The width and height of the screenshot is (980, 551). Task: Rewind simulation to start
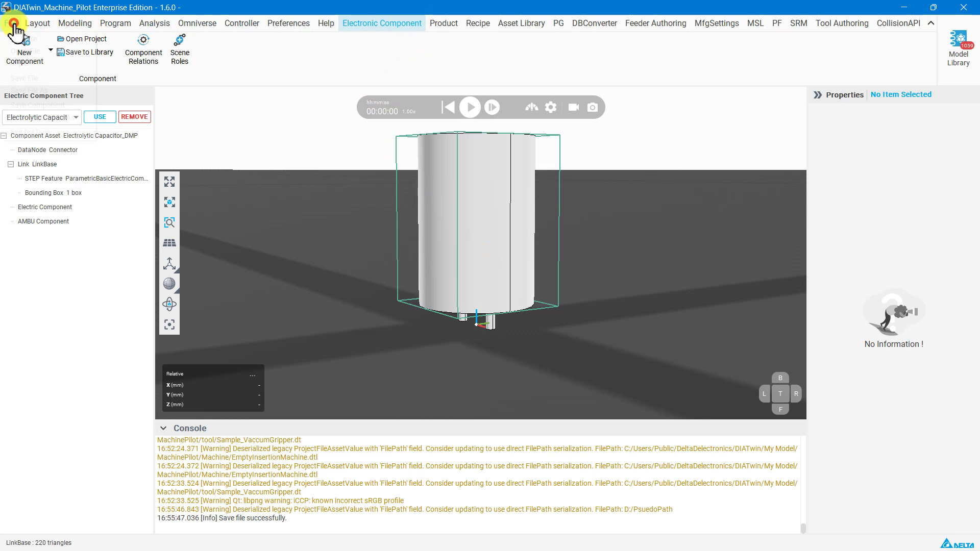coord(448,107)
